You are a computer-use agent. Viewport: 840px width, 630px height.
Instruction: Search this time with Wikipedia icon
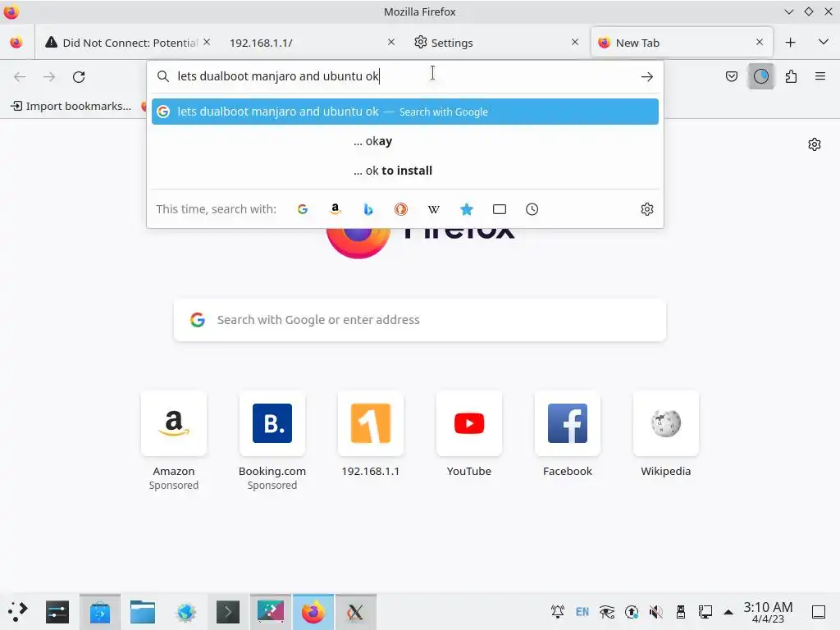(433, 209)
